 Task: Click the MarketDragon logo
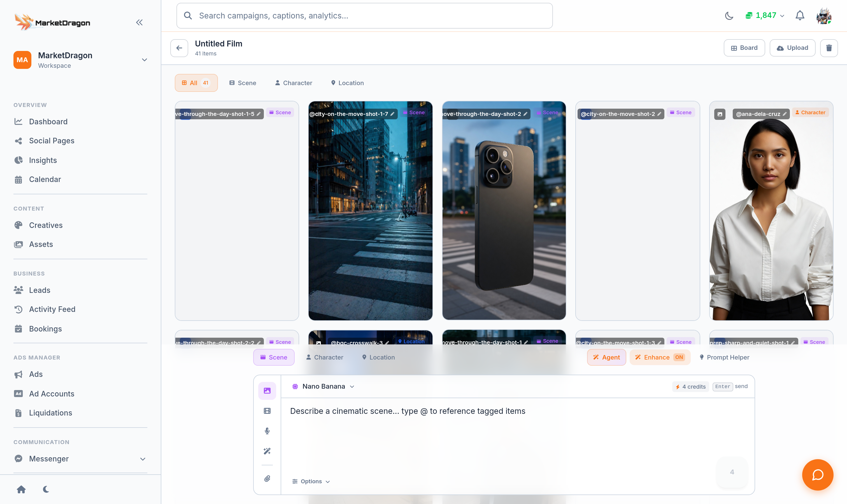click(x=52, y=22)
